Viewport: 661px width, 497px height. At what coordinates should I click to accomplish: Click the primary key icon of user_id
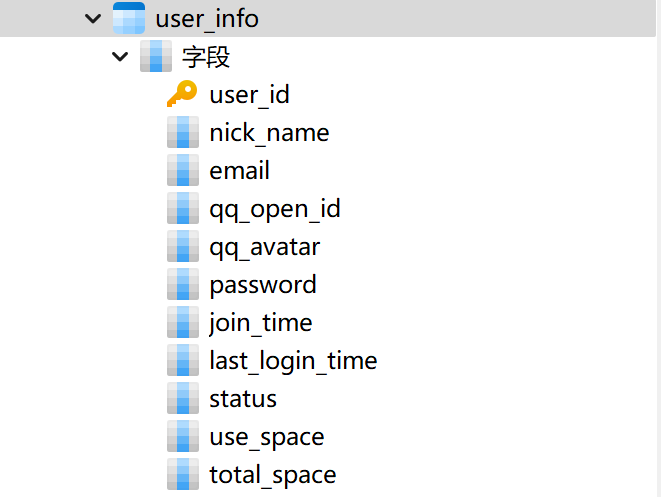coord(182,94)
